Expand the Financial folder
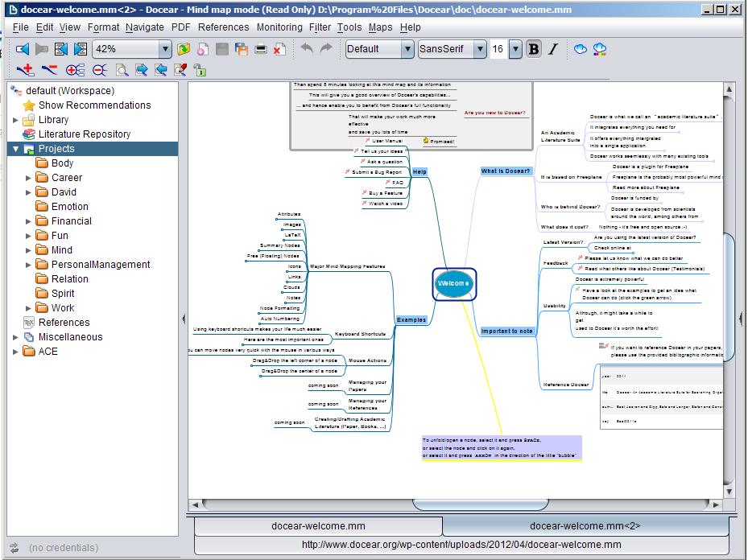Image resolution: width=748 pixels, height=560 pixels. pos(28,221)
